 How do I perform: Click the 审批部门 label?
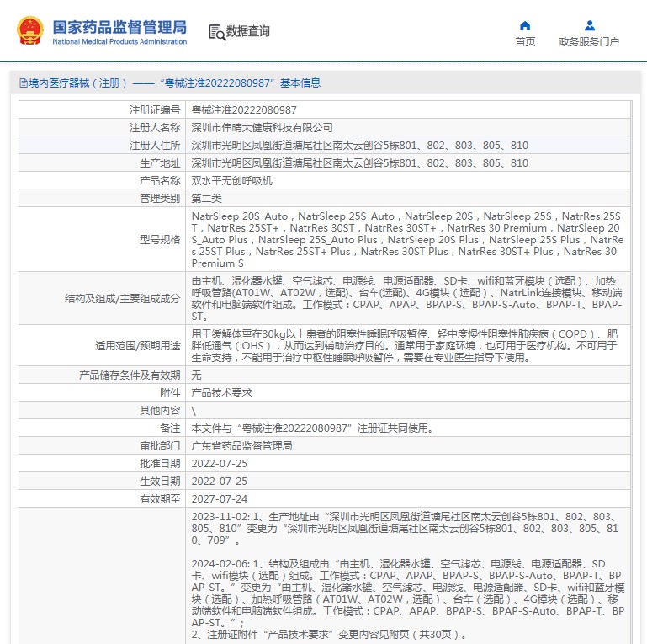(160, 446)
